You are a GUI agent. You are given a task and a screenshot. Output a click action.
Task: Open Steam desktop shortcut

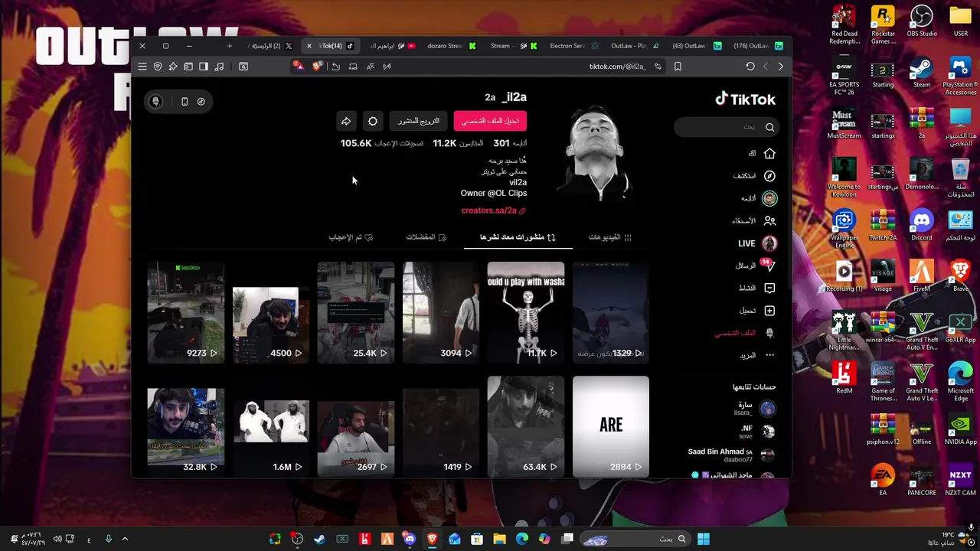pos(921,73)
